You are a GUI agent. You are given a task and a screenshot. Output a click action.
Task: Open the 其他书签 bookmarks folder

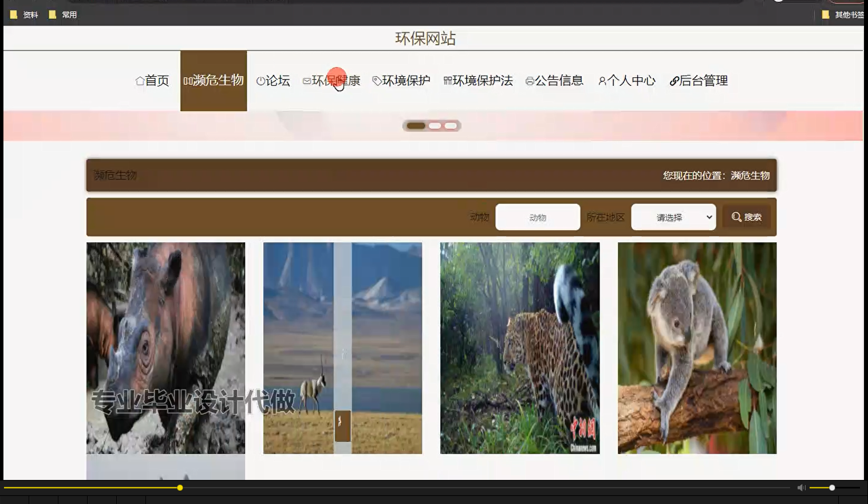click(843, 15)
